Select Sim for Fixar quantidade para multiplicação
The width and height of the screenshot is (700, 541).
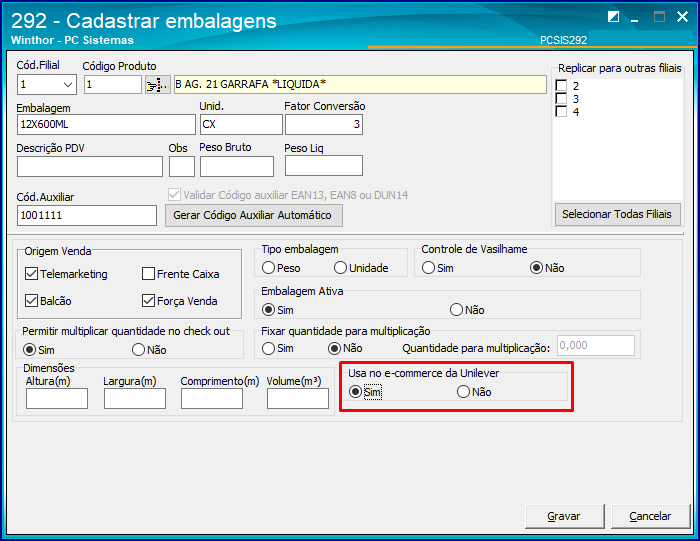click(x=268, y=348)
